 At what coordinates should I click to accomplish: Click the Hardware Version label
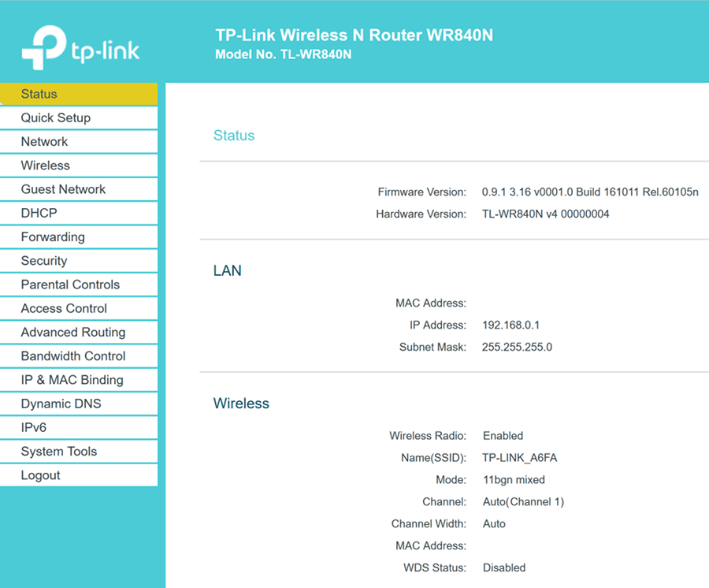[421, 214]
